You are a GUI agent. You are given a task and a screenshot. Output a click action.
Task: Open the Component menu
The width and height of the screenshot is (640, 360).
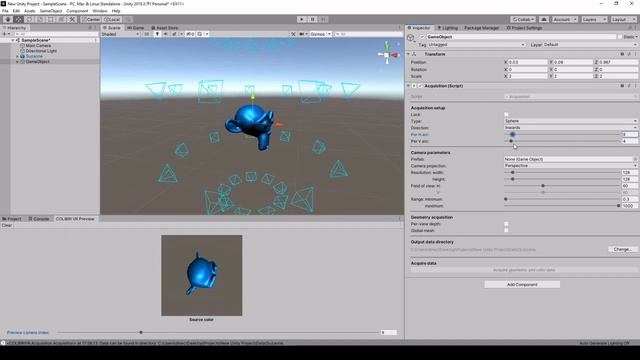point(77,11)
